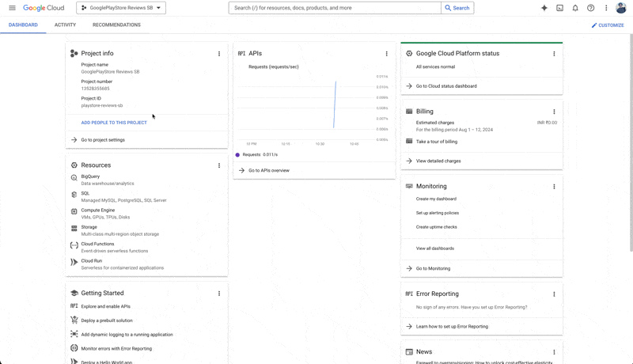Click the Google Cloud logo
The height and width of the screenshot is (364, 633).
(x=44, y=8)
